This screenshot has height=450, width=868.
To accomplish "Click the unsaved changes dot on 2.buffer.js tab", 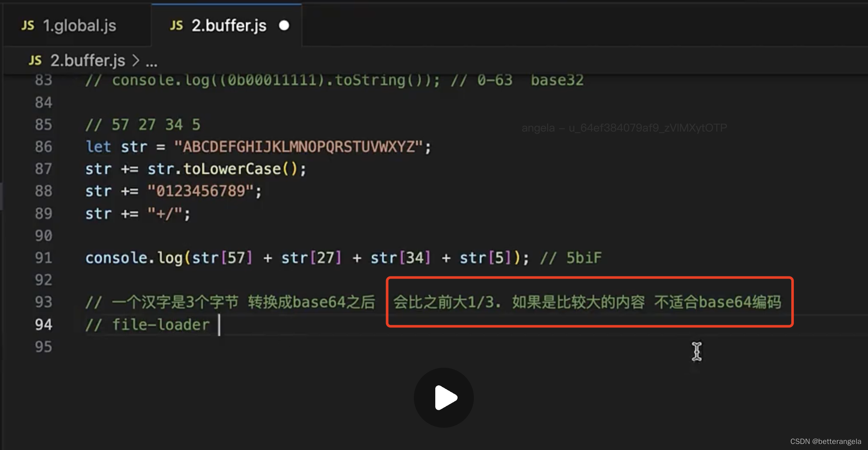I will pos(284,25).
